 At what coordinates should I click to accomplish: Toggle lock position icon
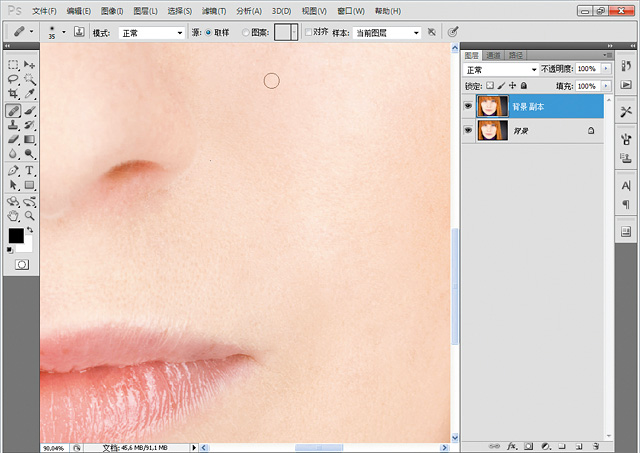[513, 86]
